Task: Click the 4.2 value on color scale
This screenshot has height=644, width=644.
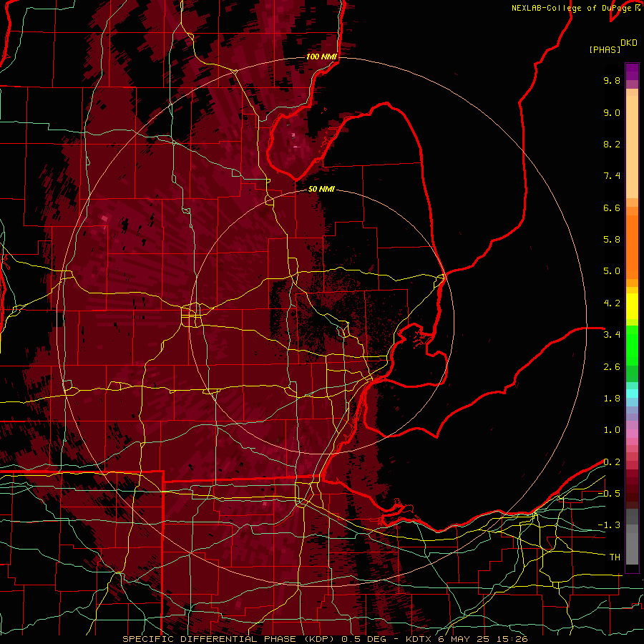Action: (612, 303)
